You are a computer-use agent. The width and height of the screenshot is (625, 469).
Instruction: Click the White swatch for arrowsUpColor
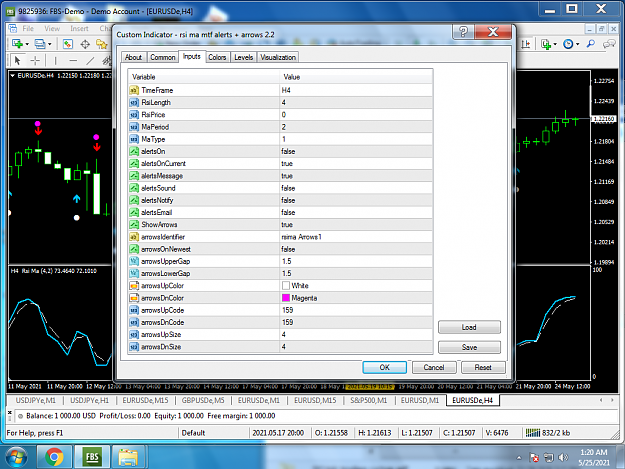(x=285, y=286)
